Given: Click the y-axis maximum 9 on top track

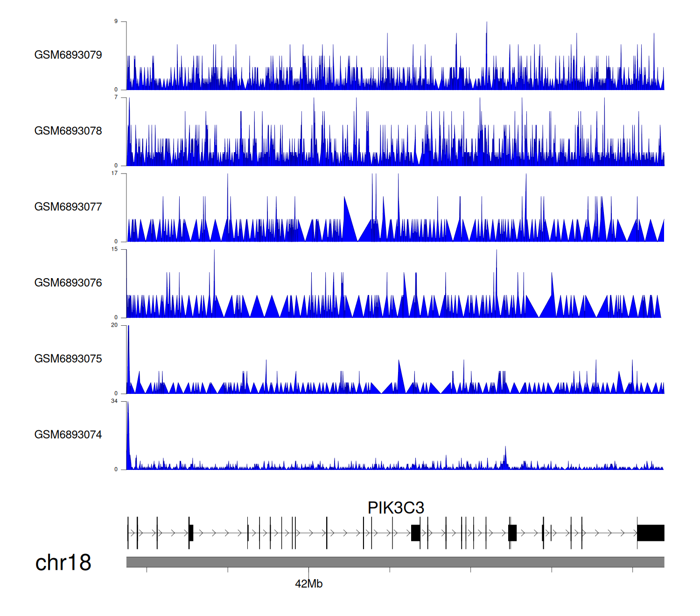Looking at the screenshot, I should pos(116,21).
